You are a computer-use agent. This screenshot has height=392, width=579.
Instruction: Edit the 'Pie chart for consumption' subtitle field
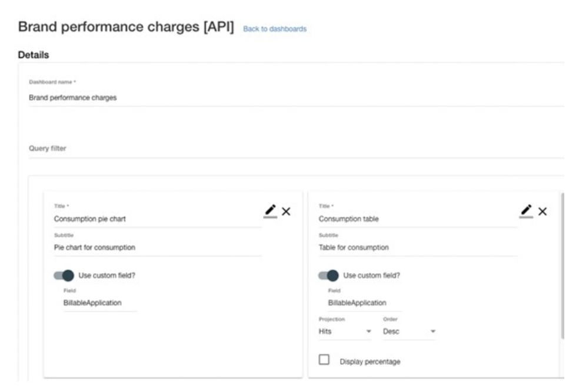(x=156, y=247)
